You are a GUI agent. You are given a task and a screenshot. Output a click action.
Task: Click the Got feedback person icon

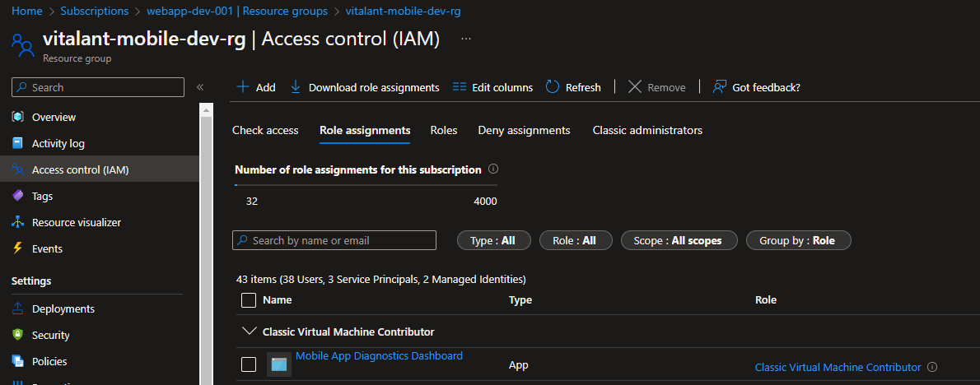point(720,86)
